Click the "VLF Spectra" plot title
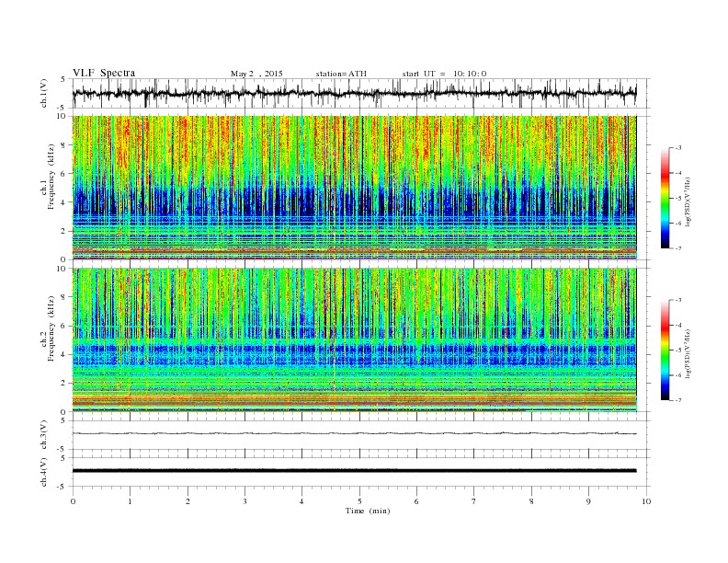Viewport: 728px width, 563px height. (104, 73)
